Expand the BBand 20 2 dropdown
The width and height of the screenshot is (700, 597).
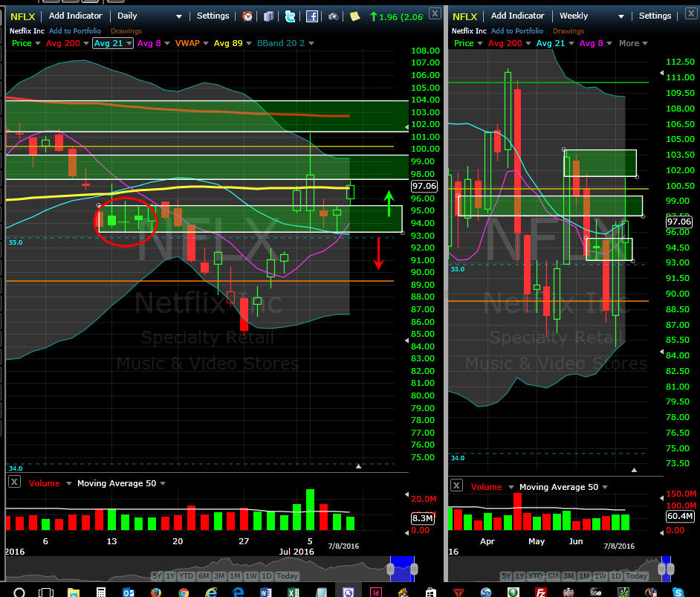(311, 43)
